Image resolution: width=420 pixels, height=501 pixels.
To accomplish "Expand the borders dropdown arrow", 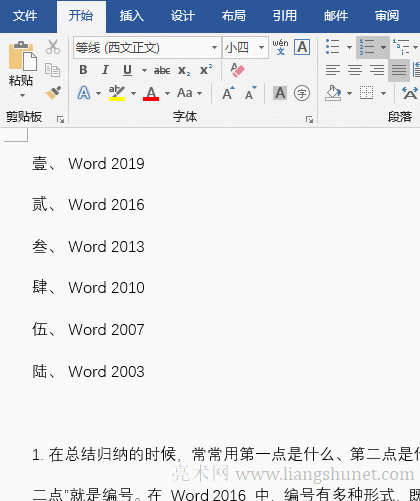I will (383, 93).
